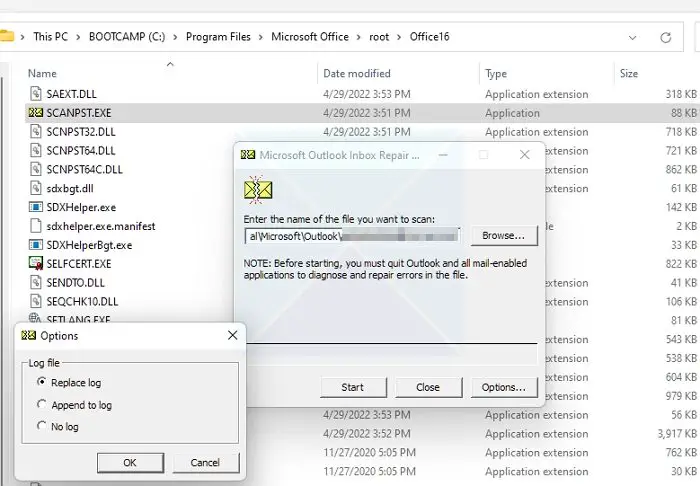This screenshot has height=486, width=700.
Task: Click Close in Inbox Repair tool
Action: click(428, 387)
